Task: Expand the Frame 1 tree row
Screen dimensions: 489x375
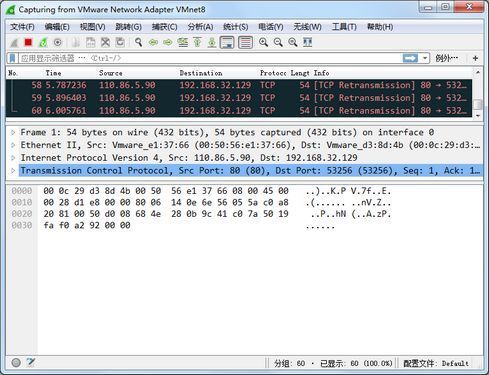Action: click(x=13, y=132)
